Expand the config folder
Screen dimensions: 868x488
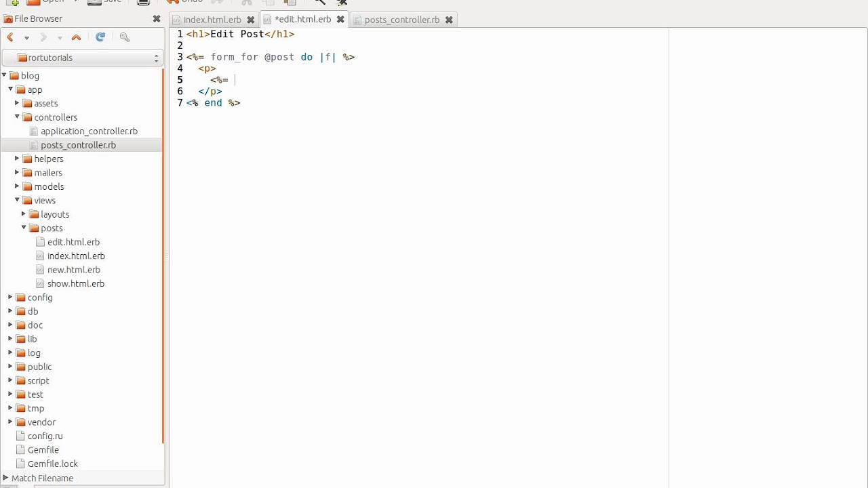[x=10, y=297]
